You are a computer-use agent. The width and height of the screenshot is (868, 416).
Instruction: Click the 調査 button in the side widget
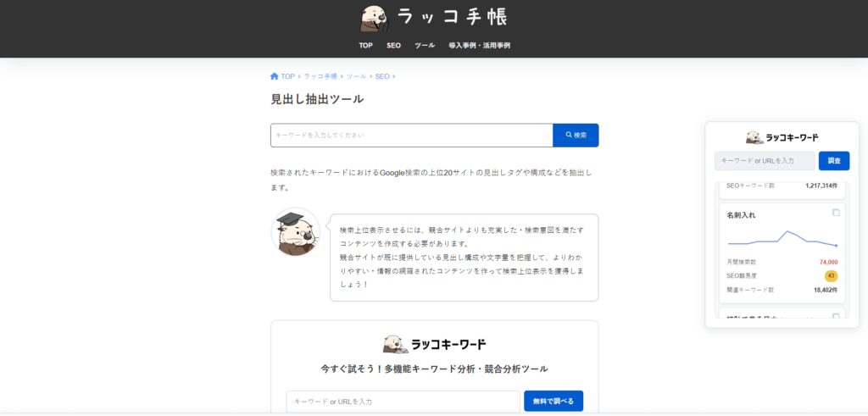[x=834, y=161]
